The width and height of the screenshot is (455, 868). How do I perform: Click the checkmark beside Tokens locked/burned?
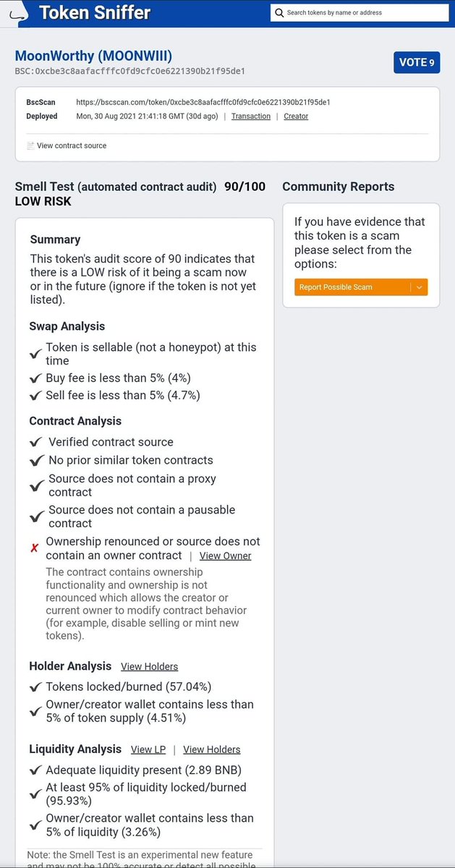pos(35,687)
